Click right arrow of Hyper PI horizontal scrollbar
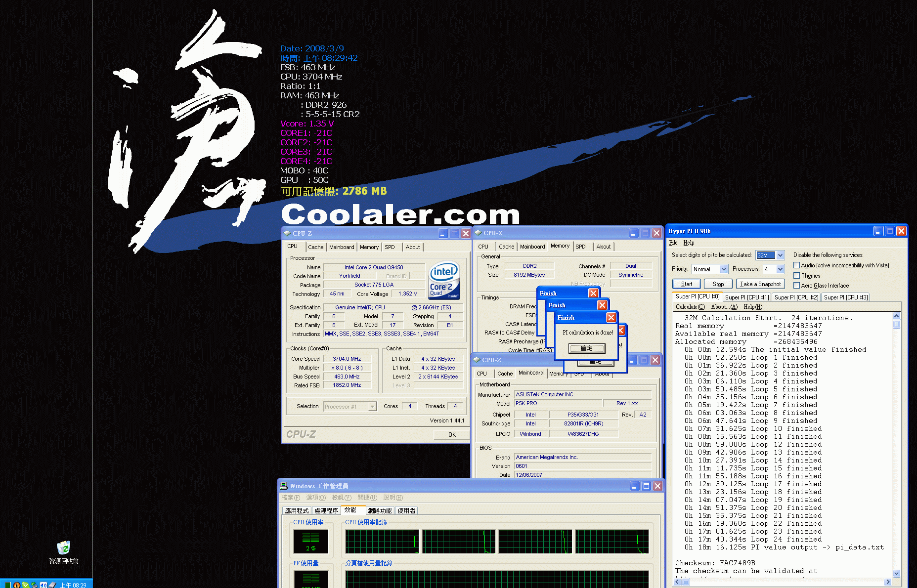This screenshot has width=917, height=588. (888, 582)
